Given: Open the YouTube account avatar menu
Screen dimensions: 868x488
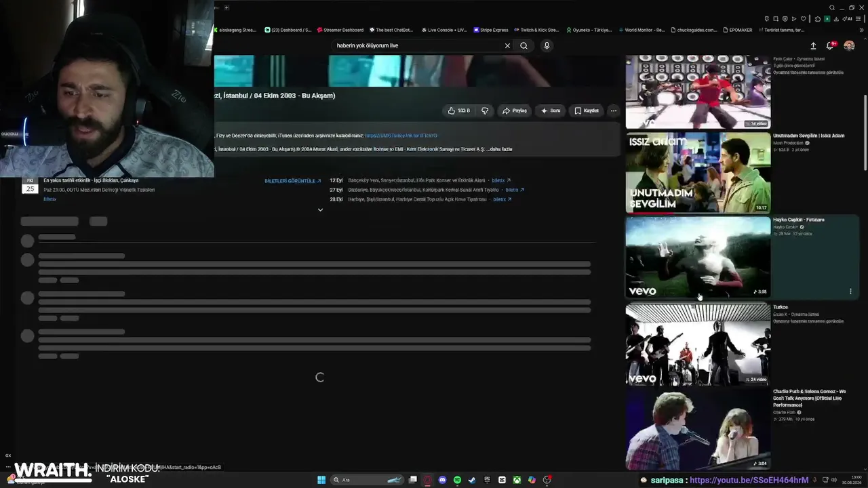Looking at the screenshot, I should pos(849,45).
